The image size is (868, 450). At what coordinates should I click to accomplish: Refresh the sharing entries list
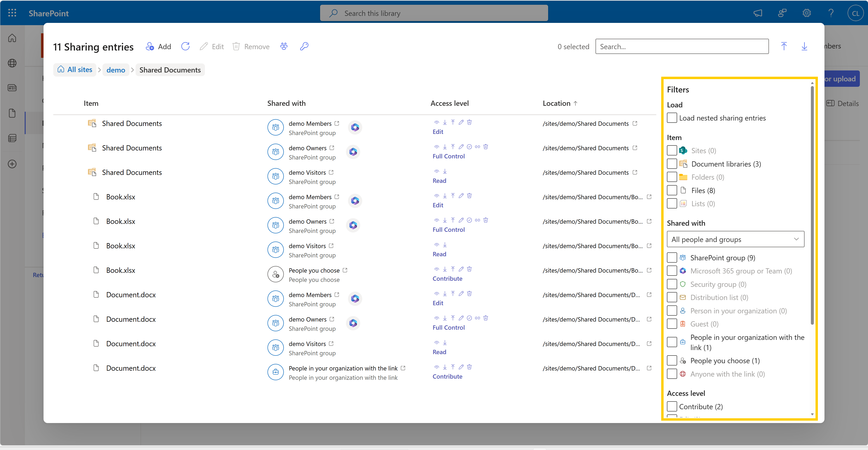[x=185, y=46]
